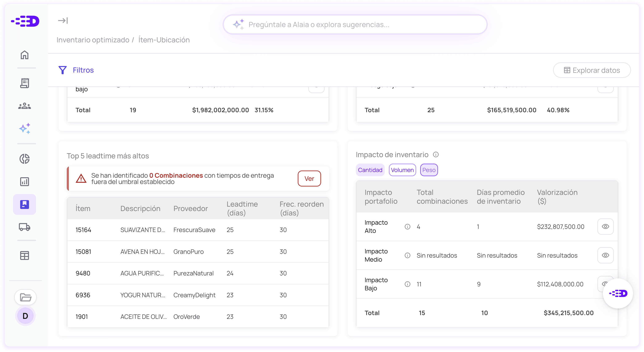Click the Pregúntale a Alaia search field

point(355,25)
